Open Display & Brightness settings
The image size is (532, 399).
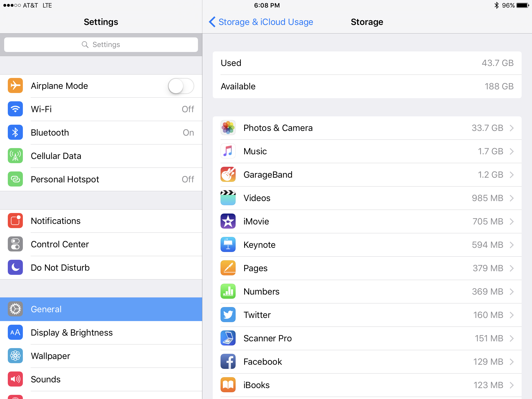pyautogui.click(x=101, y=332)
